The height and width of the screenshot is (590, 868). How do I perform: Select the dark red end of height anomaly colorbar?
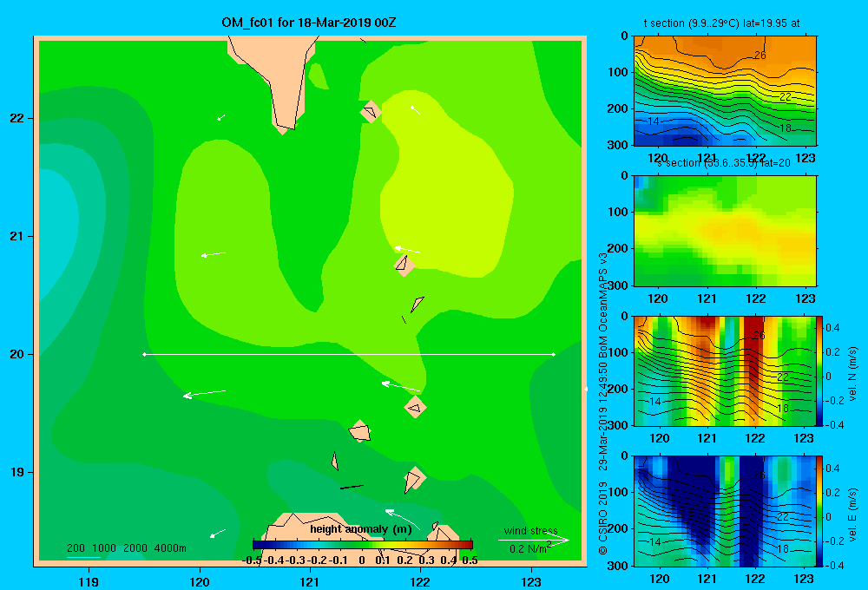(x=469, y=545)
